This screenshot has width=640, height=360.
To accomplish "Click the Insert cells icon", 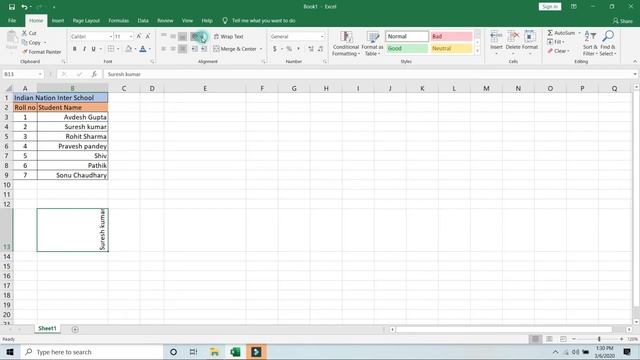I will [x=496, y=37].
